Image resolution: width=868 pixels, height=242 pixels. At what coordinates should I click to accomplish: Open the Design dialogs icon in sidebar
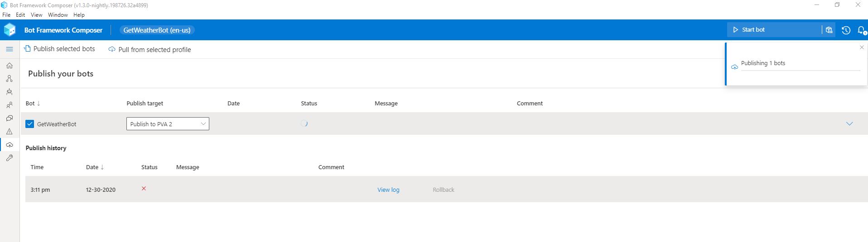[10, 79]
